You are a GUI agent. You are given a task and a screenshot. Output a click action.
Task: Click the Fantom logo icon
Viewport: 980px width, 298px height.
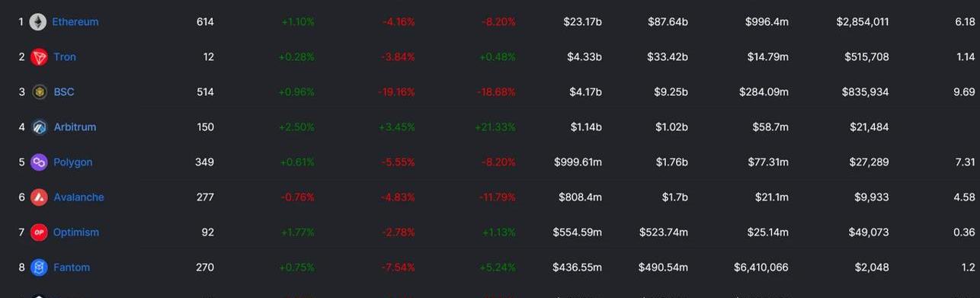click(39, 268)
